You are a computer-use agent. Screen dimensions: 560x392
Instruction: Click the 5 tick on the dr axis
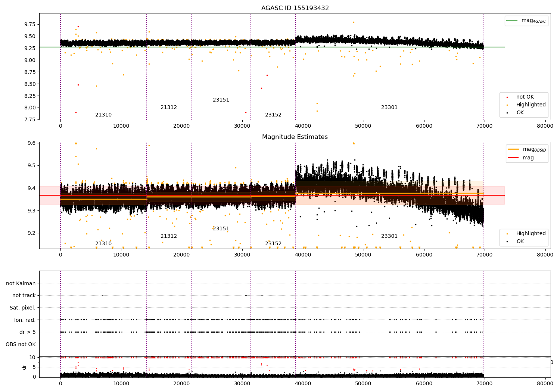[34, 367]
